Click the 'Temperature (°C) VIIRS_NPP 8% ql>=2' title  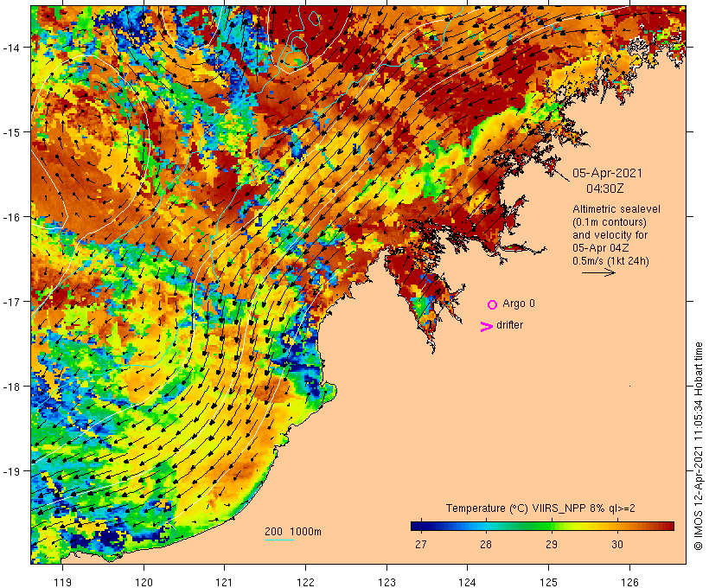pos(540,508)
